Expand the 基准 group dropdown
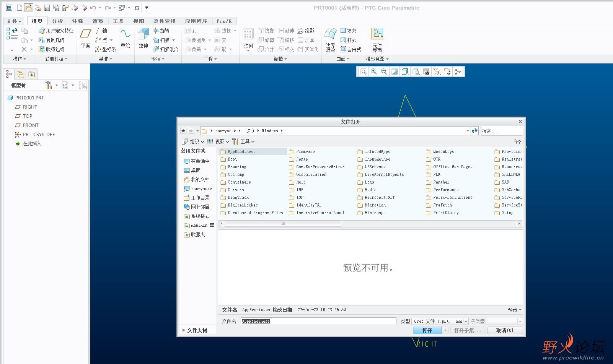 (x=106, y=59)
